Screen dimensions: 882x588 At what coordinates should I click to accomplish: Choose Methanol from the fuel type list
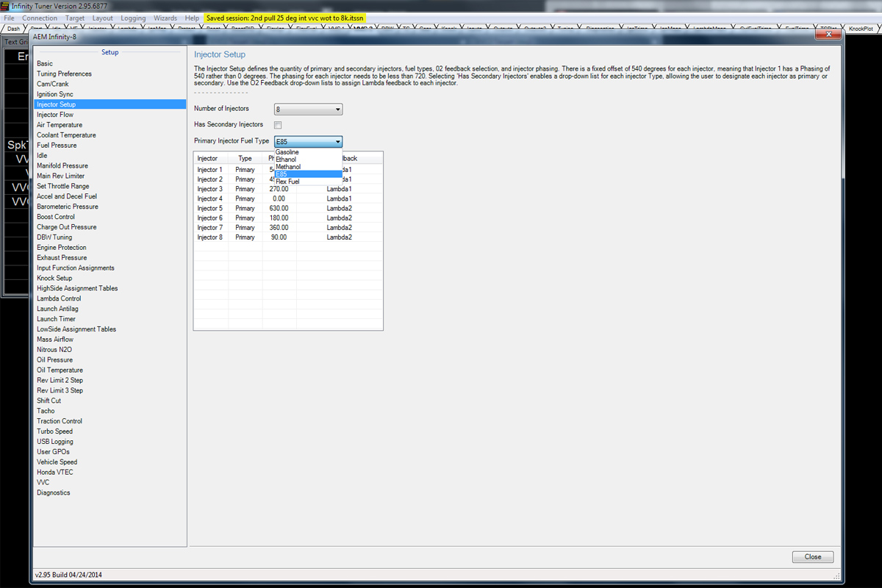(x=288, y=167)
